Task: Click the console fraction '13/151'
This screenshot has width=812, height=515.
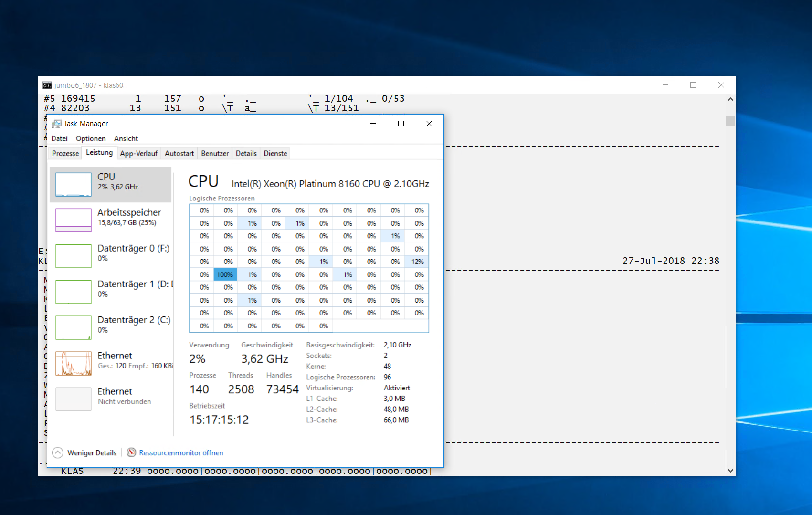Action: [341, 108]
